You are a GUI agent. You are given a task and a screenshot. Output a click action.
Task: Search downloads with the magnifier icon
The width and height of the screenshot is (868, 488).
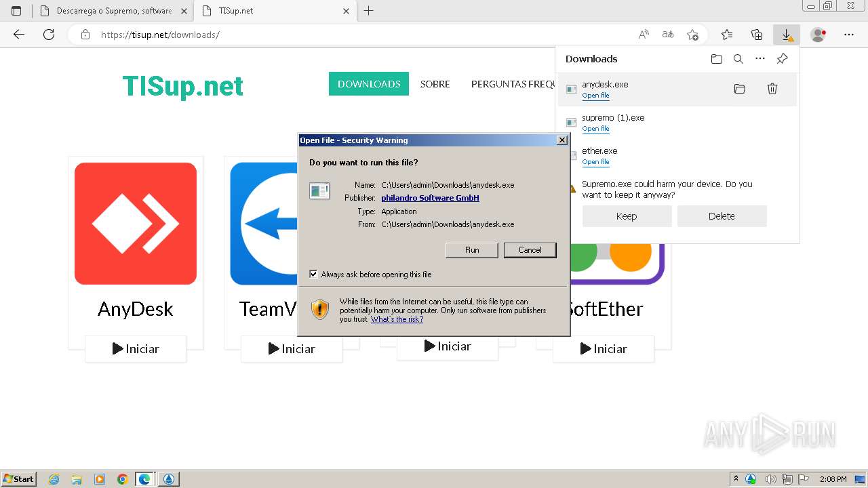coord(738,59)
